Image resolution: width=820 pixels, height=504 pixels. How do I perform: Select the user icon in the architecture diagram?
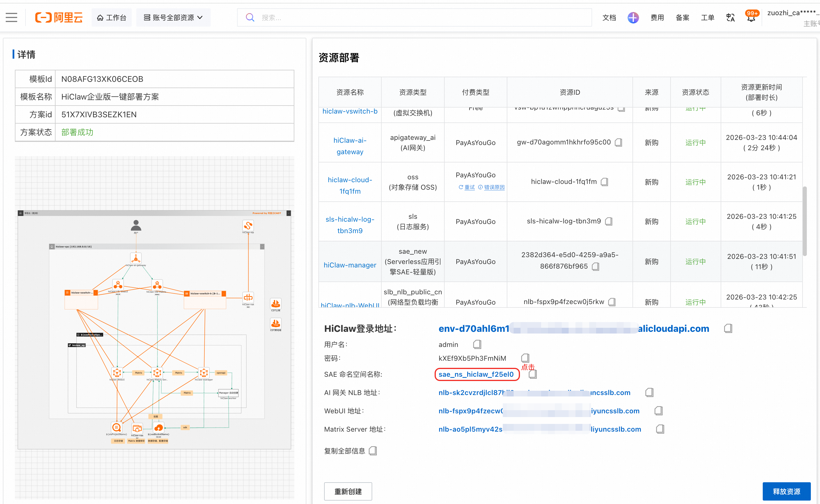136,225
